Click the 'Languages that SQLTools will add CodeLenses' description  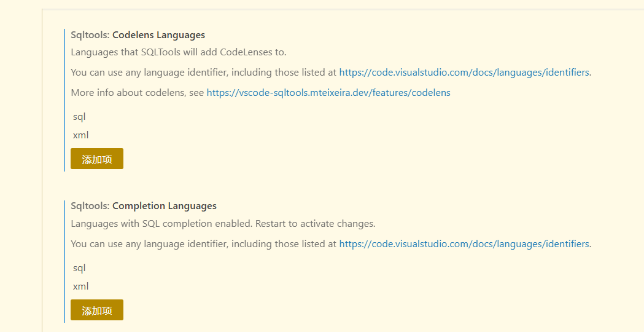coord(179,52)
